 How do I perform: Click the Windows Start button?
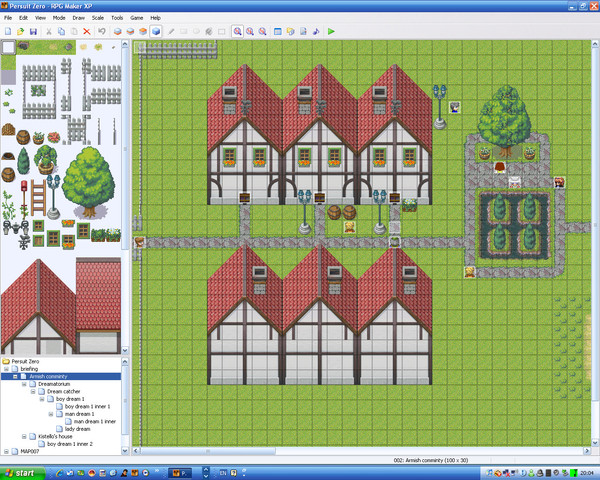coord(21,473)
